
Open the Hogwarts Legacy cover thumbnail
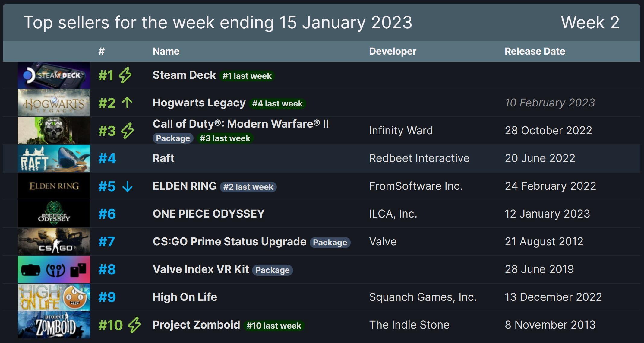click(x=54, y=103)
